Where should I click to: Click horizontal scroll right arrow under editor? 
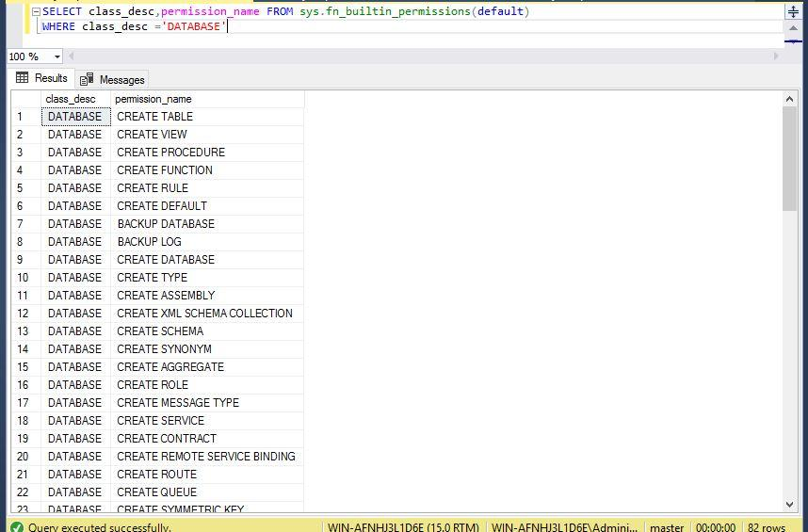776,56
